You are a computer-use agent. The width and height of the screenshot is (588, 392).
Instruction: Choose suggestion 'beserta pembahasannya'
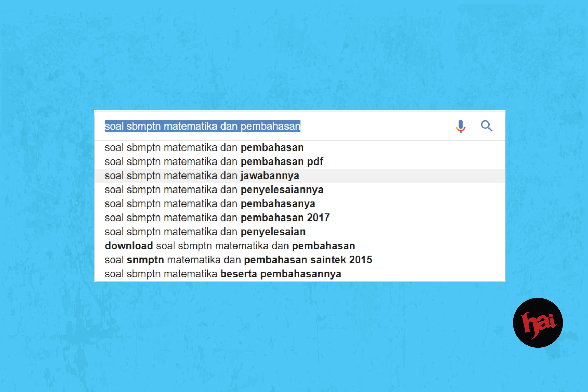tap(299, 274)
